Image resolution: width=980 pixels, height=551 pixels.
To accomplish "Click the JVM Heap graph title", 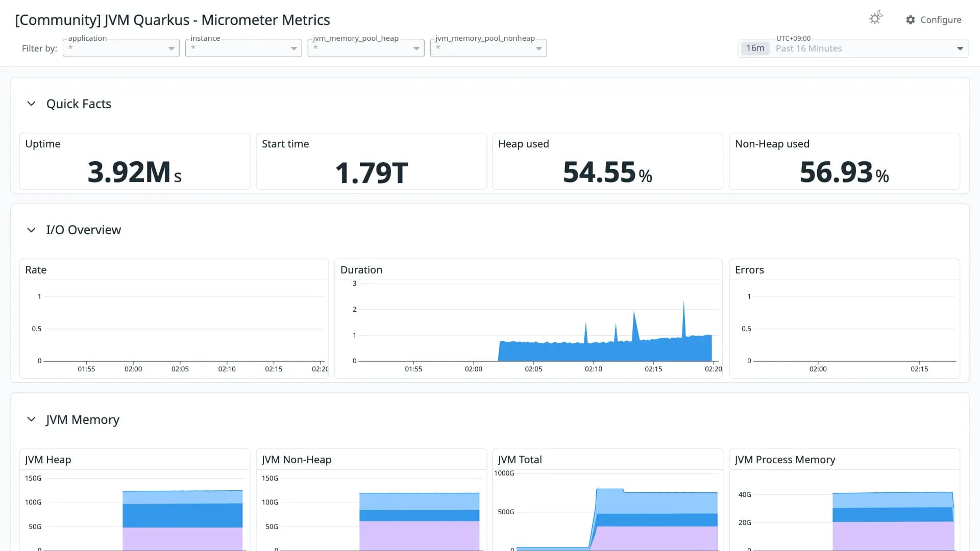I will [x=48, y=460].
